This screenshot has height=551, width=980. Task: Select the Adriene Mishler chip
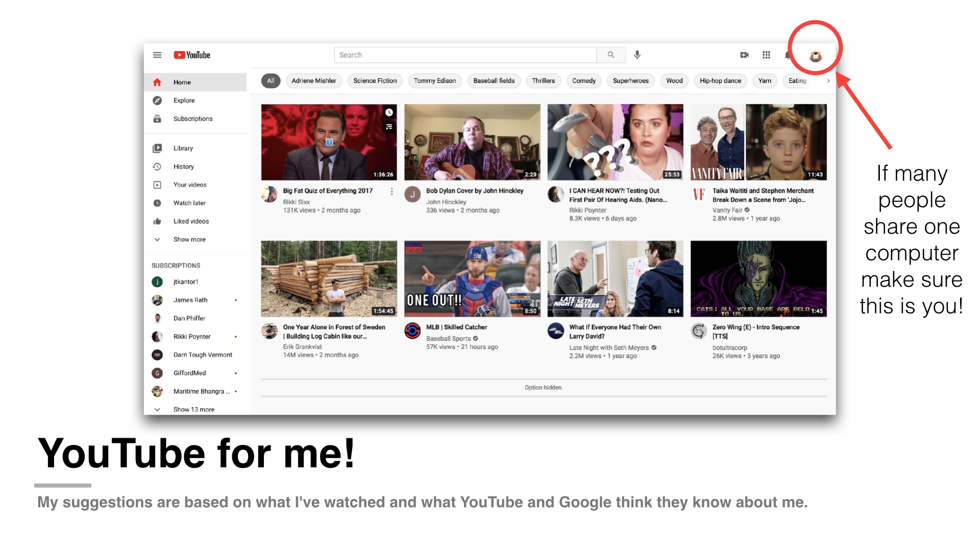[313, 81]
